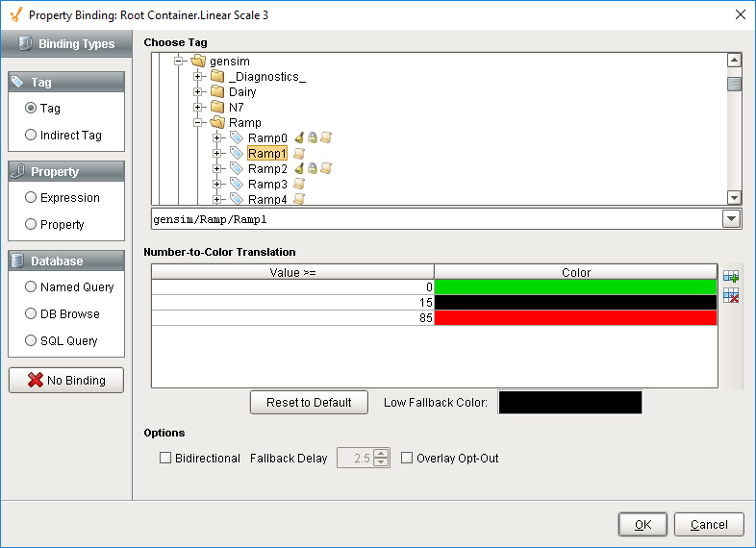This screenshot has width=756, height=548.
Task: Click the Dairy folder icon
Action: tap(217, 91)
